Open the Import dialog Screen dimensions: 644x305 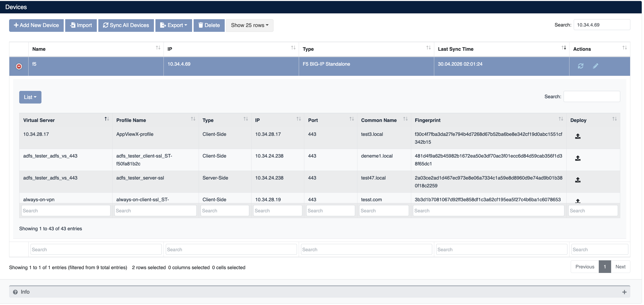[81, 26]
